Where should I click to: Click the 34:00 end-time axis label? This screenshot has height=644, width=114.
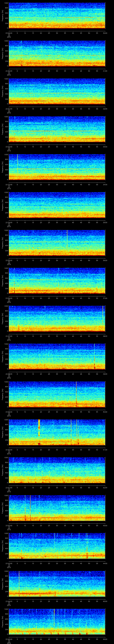[x=105, y=184]
